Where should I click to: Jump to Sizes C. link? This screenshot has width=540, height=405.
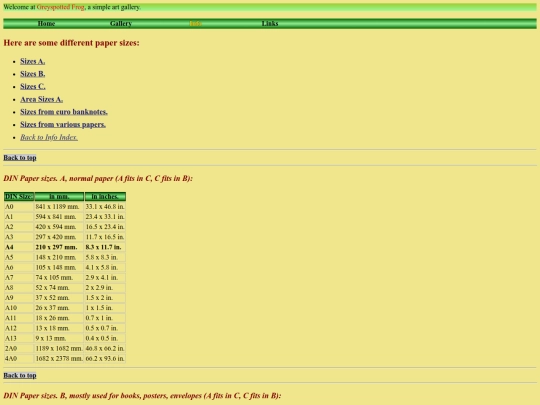[x=32, y=86]
